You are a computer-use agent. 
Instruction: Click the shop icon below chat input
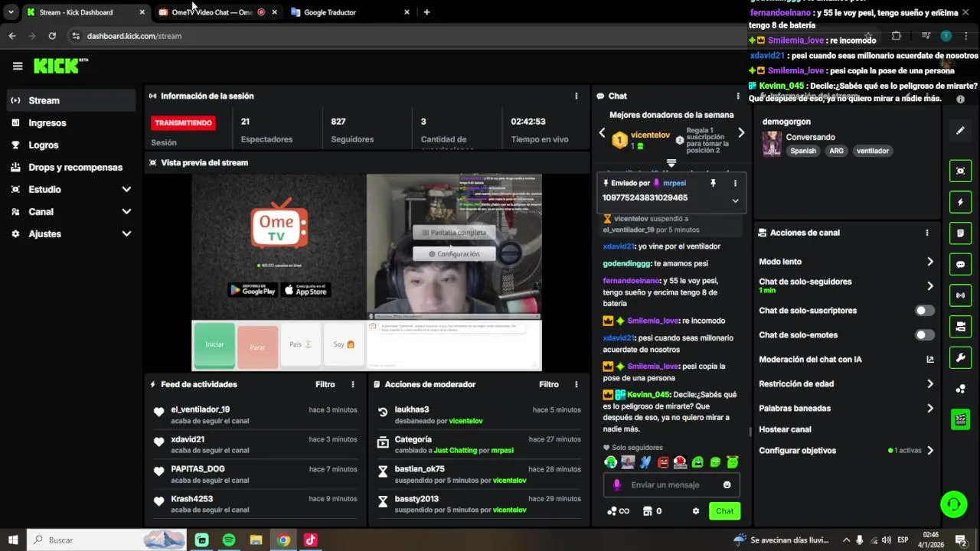[647, 511]
